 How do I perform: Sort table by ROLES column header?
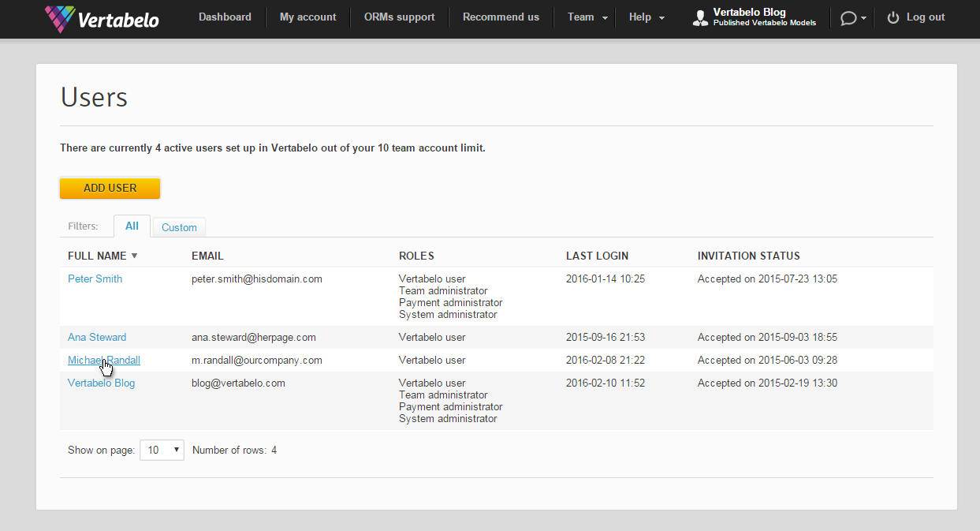[x=416, y=256]
